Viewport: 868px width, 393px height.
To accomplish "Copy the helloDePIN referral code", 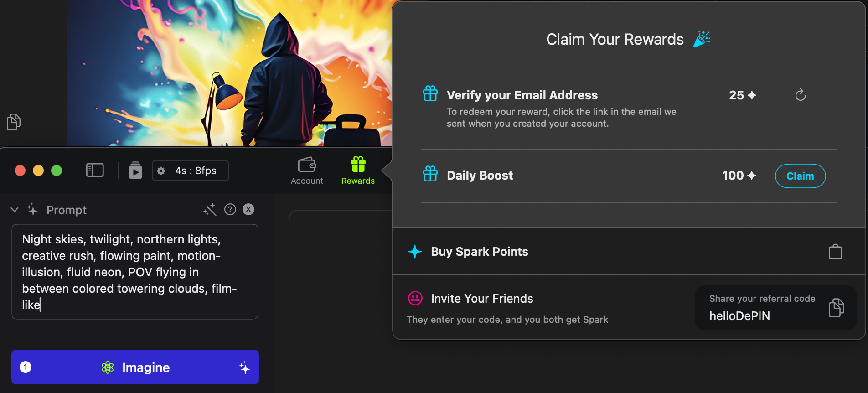I will [836, 308].
